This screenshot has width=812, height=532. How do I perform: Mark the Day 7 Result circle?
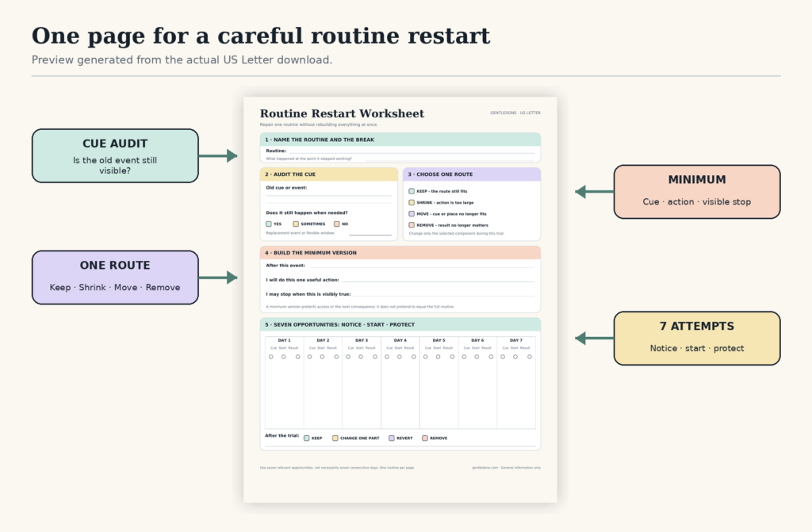pos(530,357)
